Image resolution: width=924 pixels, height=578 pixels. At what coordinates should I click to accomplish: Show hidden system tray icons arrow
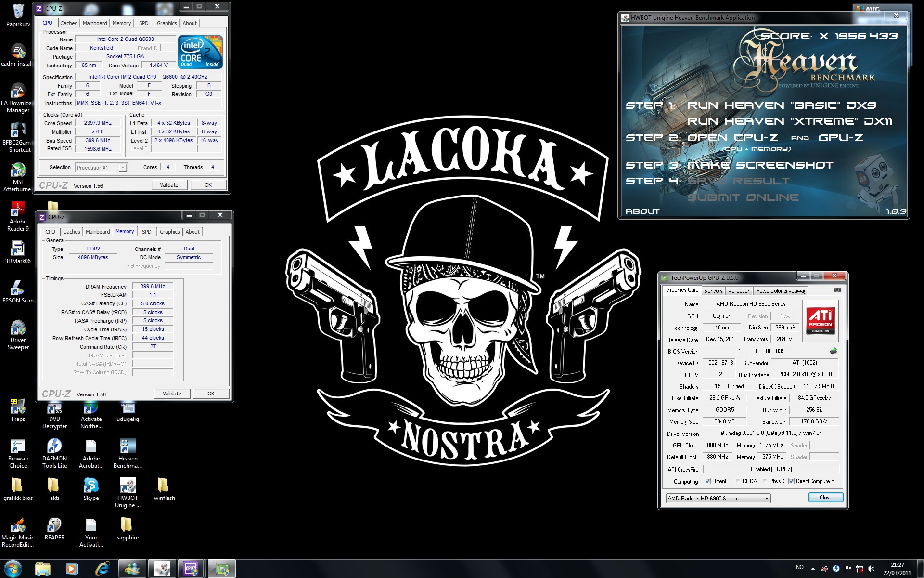813,569
